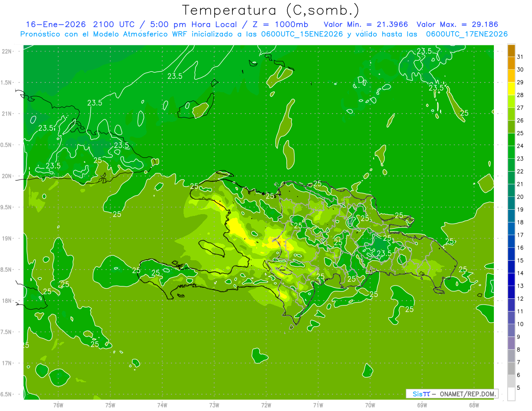
Task: Click the '19N' latitude axis label
Action: pyautogui.click(x=7, y=239)
